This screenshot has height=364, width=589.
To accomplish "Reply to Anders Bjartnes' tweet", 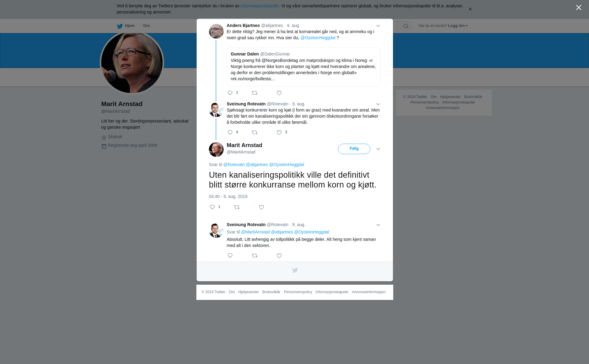I will coord(230,93).
